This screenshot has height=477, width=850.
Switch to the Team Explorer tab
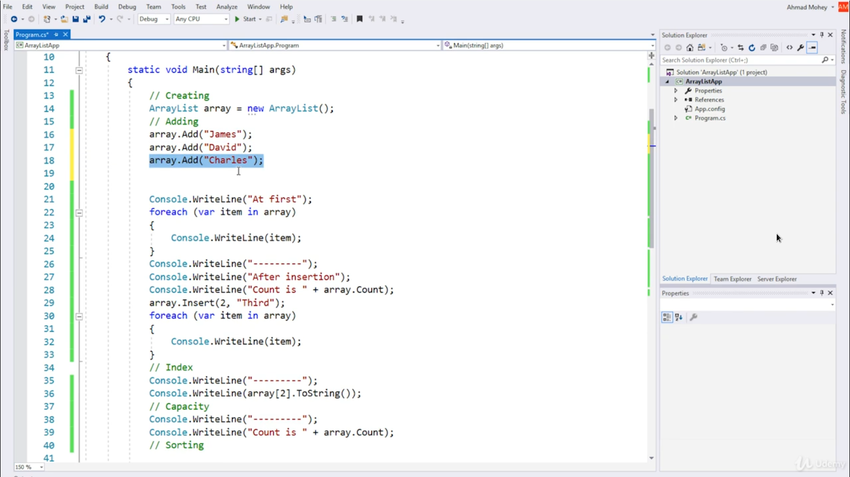[x=732, y=279]
